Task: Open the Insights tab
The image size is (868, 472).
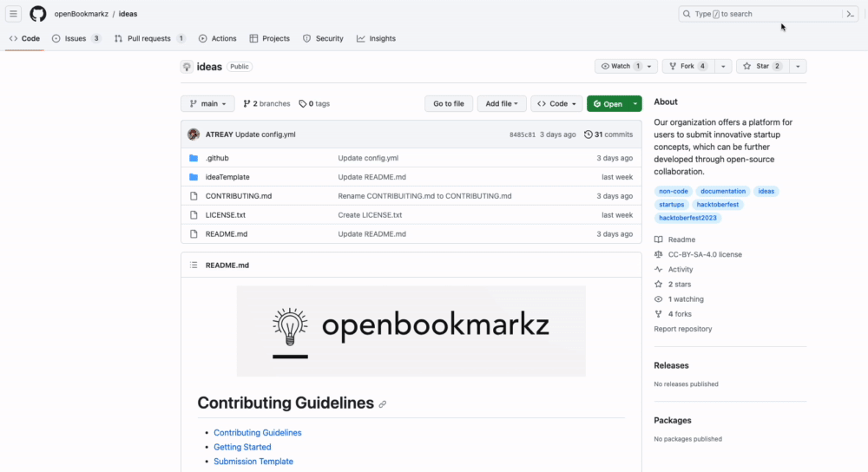Action: 376,39
